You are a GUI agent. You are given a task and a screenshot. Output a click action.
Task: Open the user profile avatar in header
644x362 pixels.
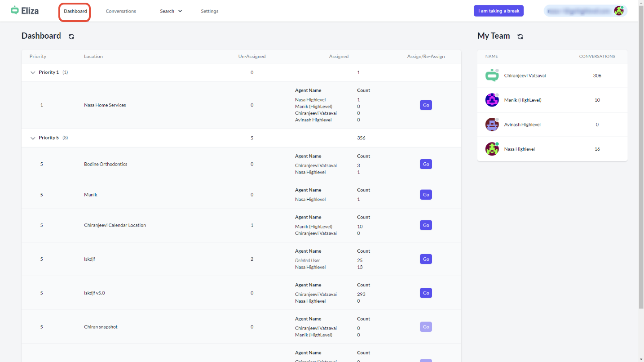coord(619,11)
